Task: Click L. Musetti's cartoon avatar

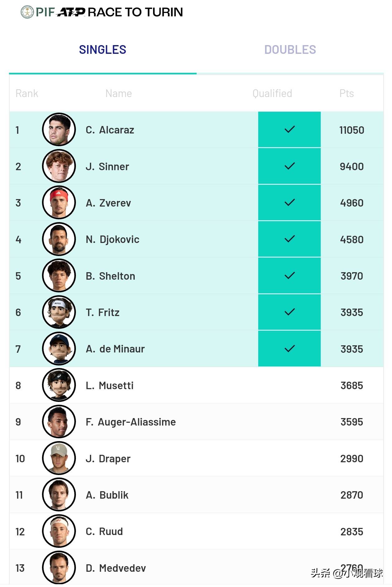Action: [59, 385]
